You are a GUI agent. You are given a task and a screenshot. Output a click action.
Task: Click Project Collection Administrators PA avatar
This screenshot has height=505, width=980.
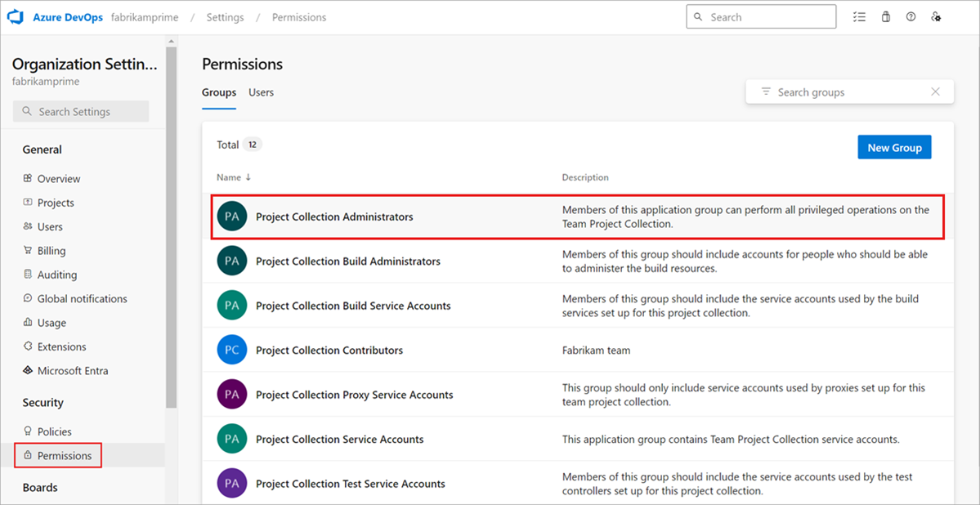click(x=232, y=217)
